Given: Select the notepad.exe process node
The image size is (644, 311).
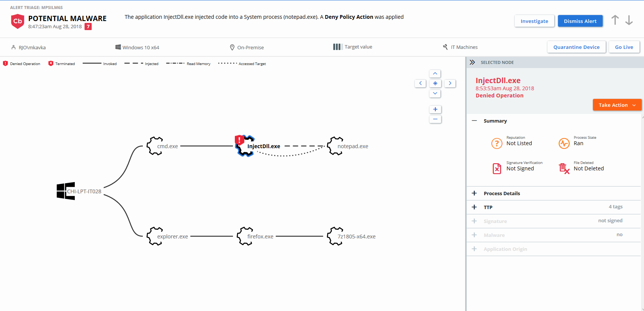Looking at the screenshot, I should coord(336,146).
